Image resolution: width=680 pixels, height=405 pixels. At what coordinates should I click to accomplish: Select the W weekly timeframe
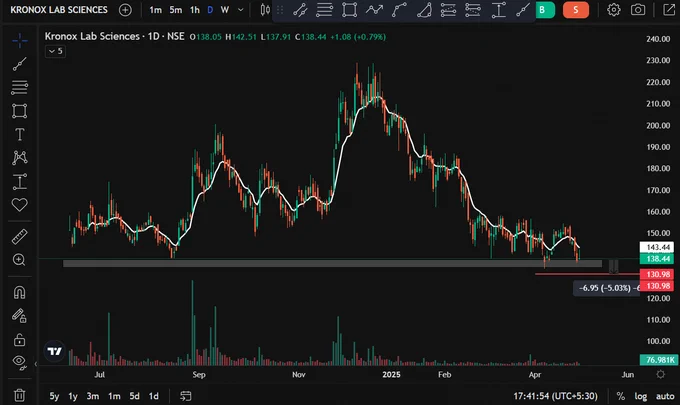225,10
